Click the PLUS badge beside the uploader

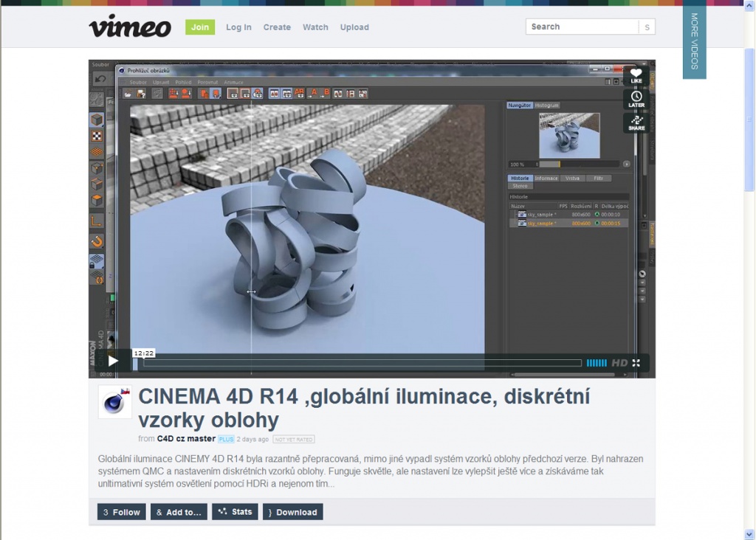pos(226,440)
